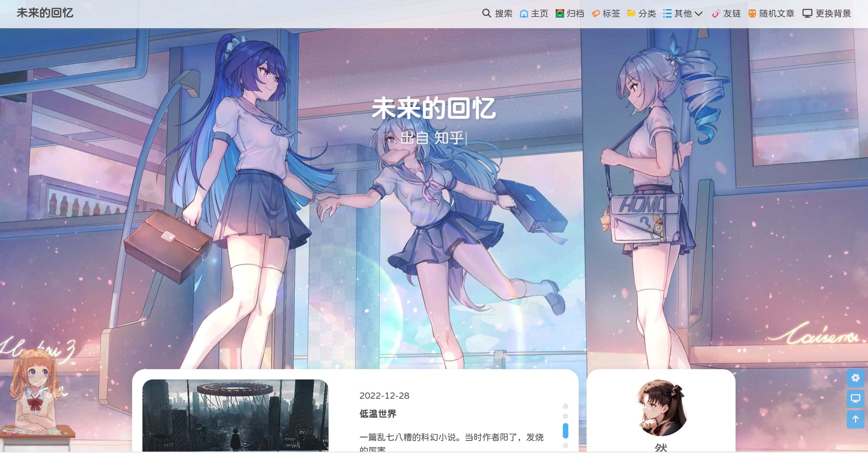The image size is (868, 453).
Task: Click the 未来的回忆 site title in header
Action: click(45, 13)
